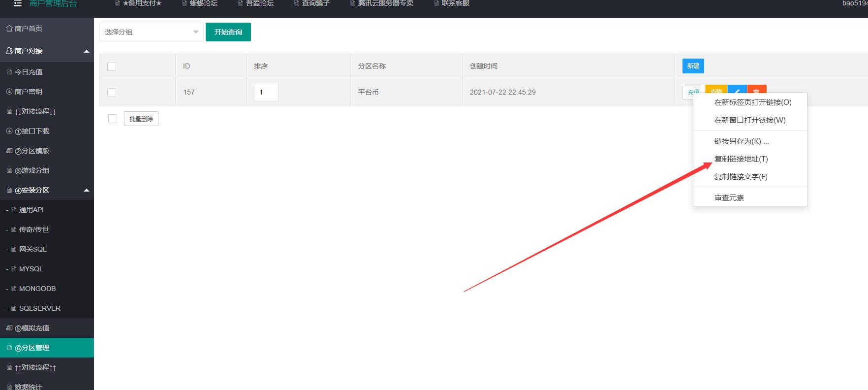The height and width of the screenshot is (390, 868).
Task: Select 复制链接地址(T) in context menu
Action: point(741,159)
